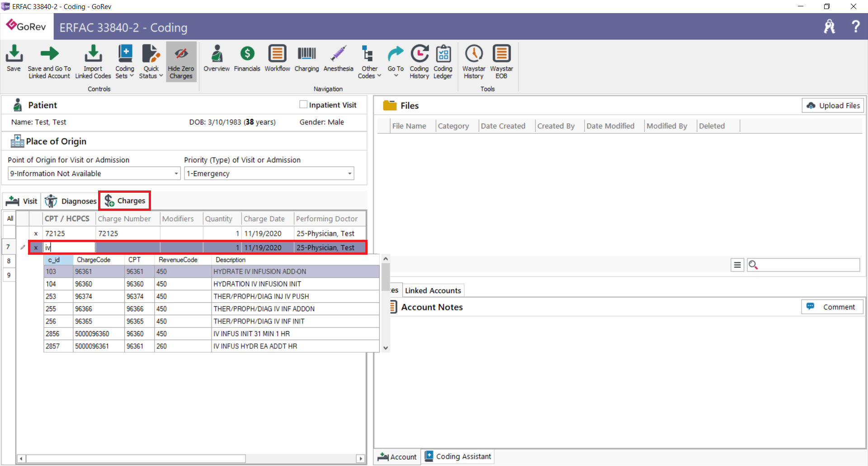
Task: Open Waystar History tool
Action: tap(474, 62)
